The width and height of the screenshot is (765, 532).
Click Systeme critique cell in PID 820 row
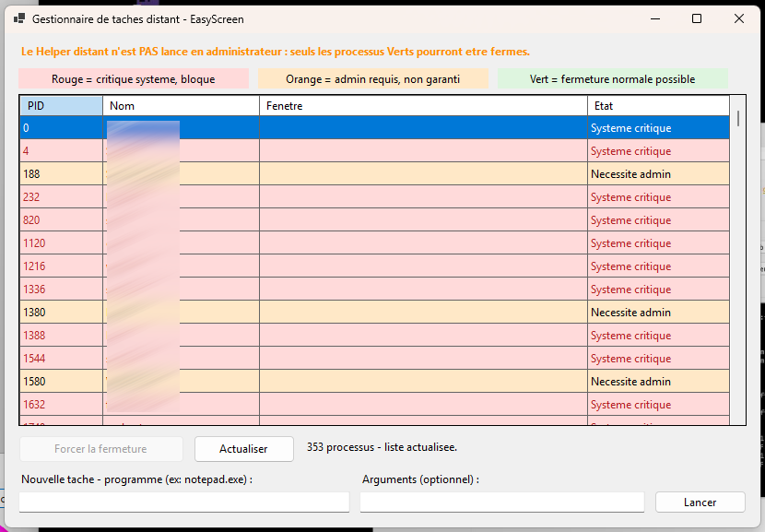point(659,219)
